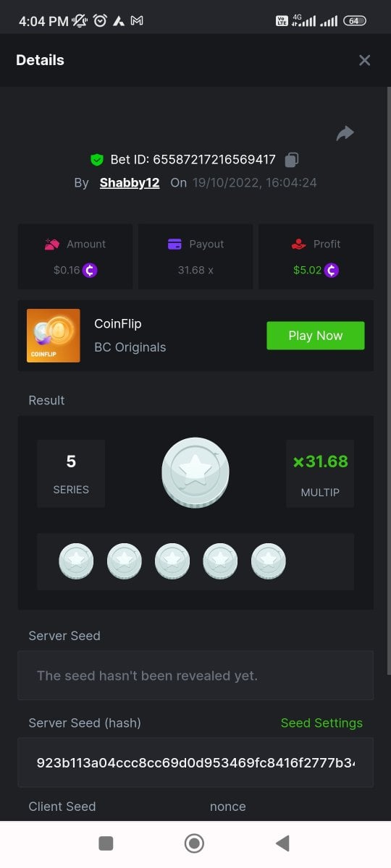Tap the Android home button
This screenshot has width=391, height=868.
pos(194,843)
